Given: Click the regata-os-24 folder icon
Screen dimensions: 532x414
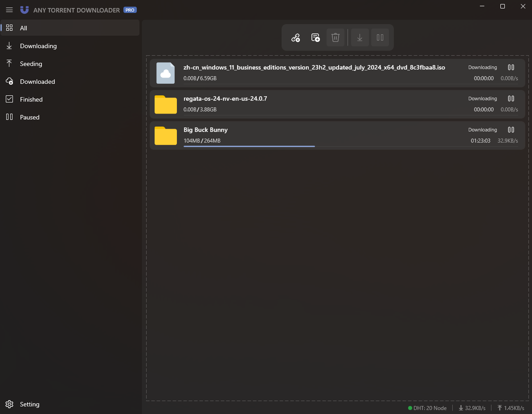Looking at the screenshot, I should pos(166,105).
